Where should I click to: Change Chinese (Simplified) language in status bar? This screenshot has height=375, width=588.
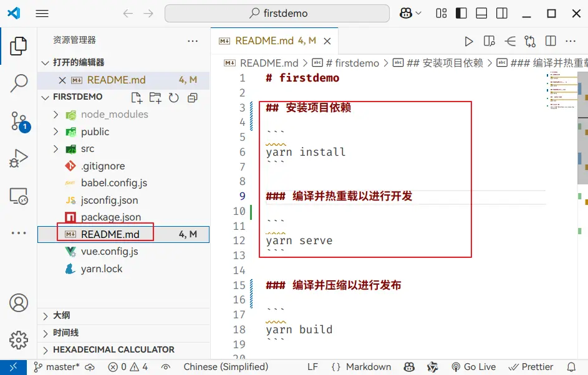226,367
